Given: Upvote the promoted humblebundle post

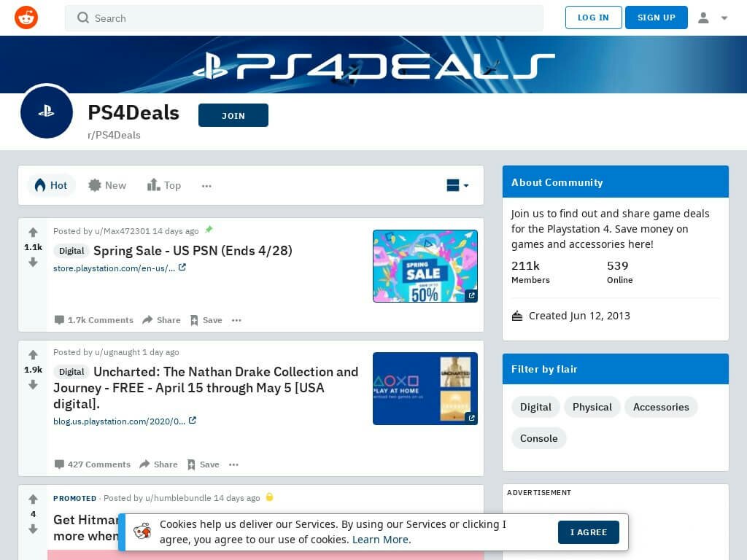Looking at the screenshot, I should [33, 499].
